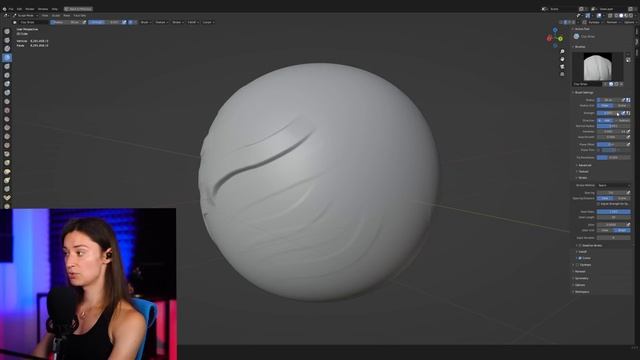Image resolution: width=640 pixels, height=360 pixels.
Task: Select the Smooth brush tool
Action: [x=7, y=110]
